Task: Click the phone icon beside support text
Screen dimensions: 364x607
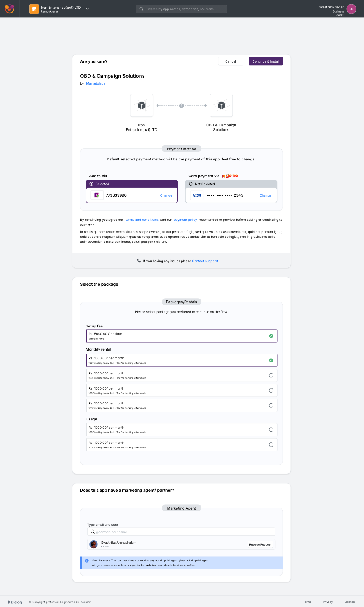Action: 139,261
